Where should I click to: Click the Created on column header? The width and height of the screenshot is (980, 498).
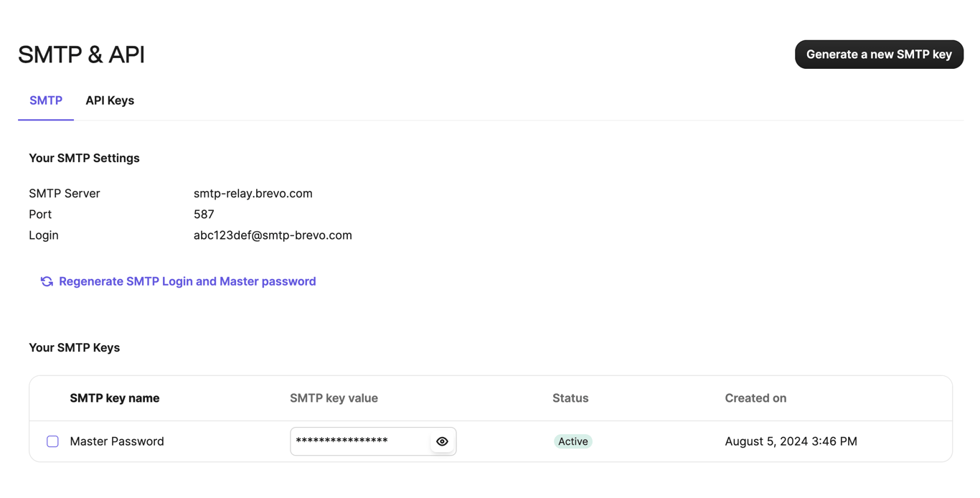click(x=755, y=398)
